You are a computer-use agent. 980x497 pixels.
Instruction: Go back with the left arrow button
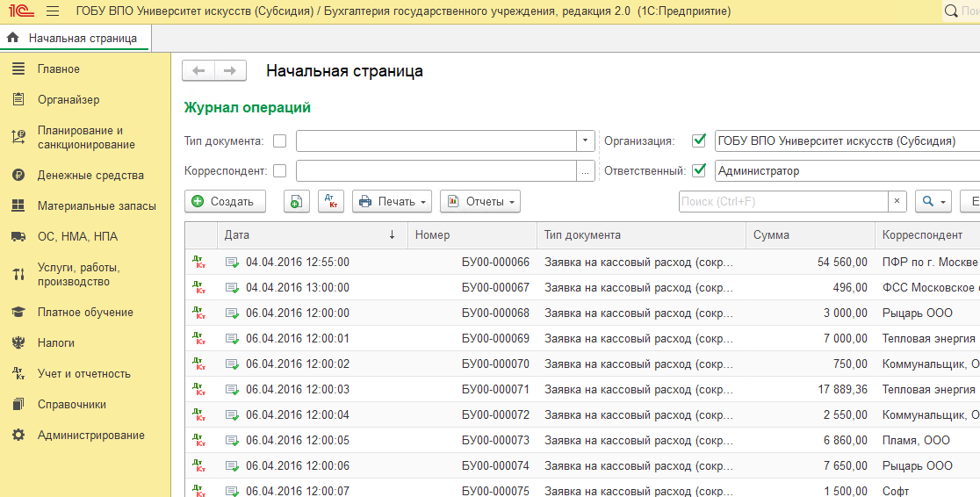pos(198,70)
